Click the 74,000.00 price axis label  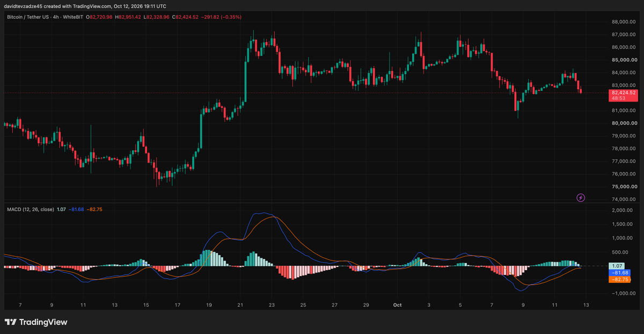pos(624,199)
